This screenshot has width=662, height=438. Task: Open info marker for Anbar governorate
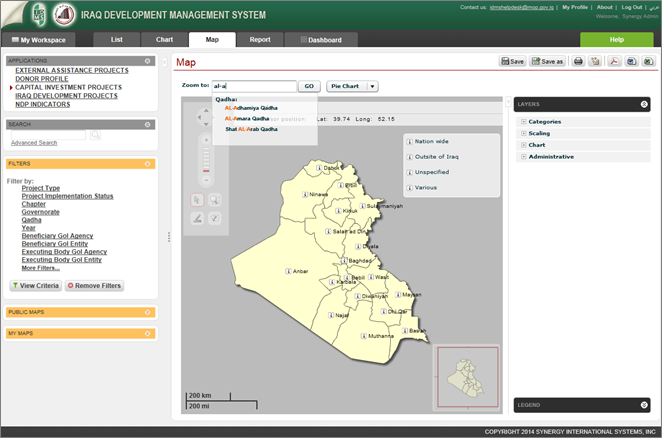coord(288,271)
